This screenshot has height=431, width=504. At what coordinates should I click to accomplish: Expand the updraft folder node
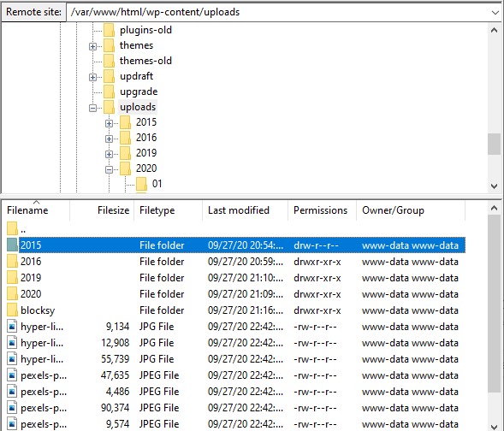pos(93,78)
